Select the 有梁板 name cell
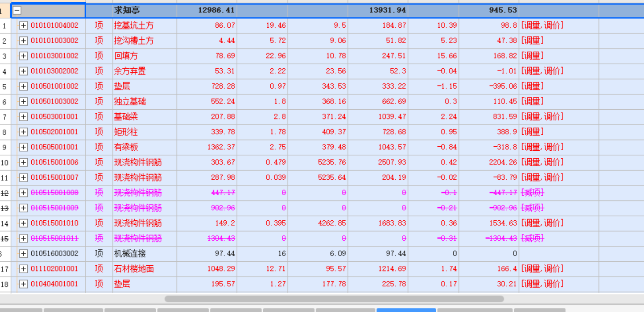 point(144,147)
